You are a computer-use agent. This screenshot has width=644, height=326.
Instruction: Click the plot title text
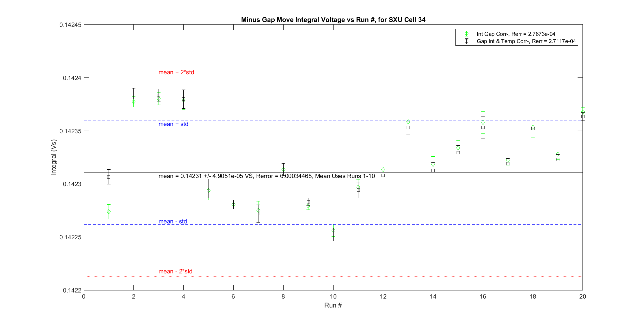(x=333, y=20)
